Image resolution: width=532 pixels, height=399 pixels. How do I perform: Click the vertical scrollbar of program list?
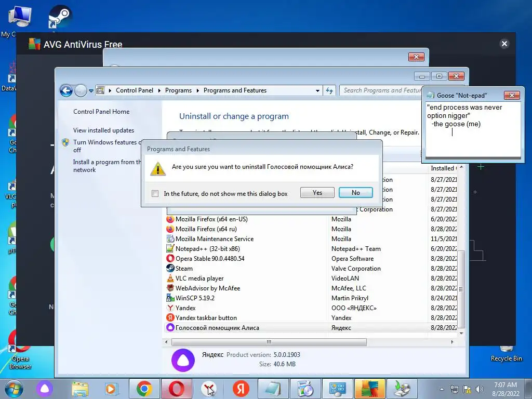click(x=461, y=289)
